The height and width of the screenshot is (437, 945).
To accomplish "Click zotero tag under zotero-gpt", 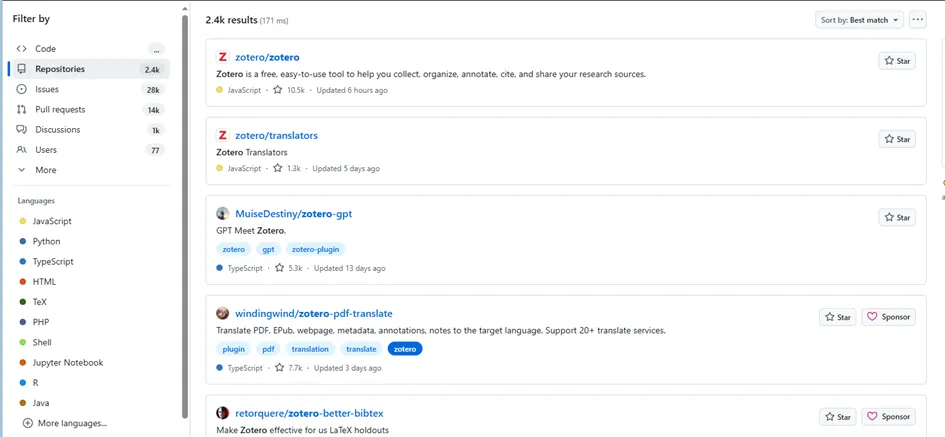I will click(234, 250).
